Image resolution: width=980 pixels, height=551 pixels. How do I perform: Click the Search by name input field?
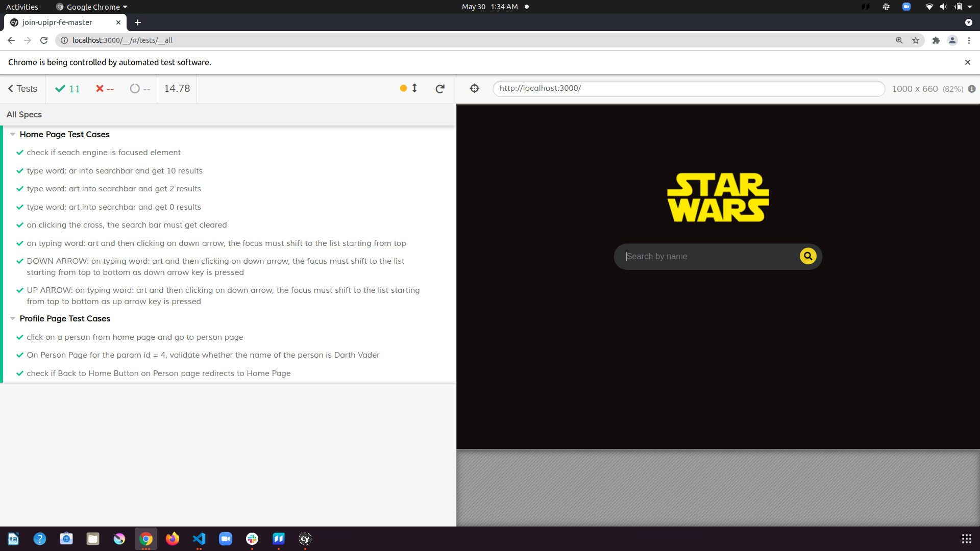coord(709,257)
